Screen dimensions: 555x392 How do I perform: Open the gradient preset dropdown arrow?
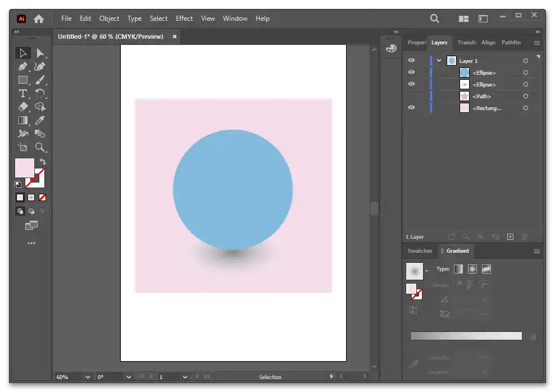(426, 271)
